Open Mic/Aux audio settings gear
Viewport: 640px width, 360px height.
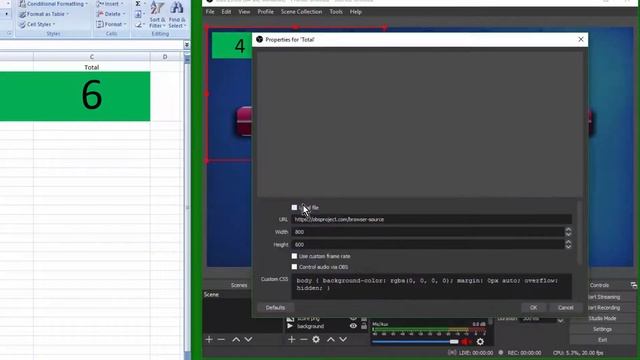tap(480, 342)
